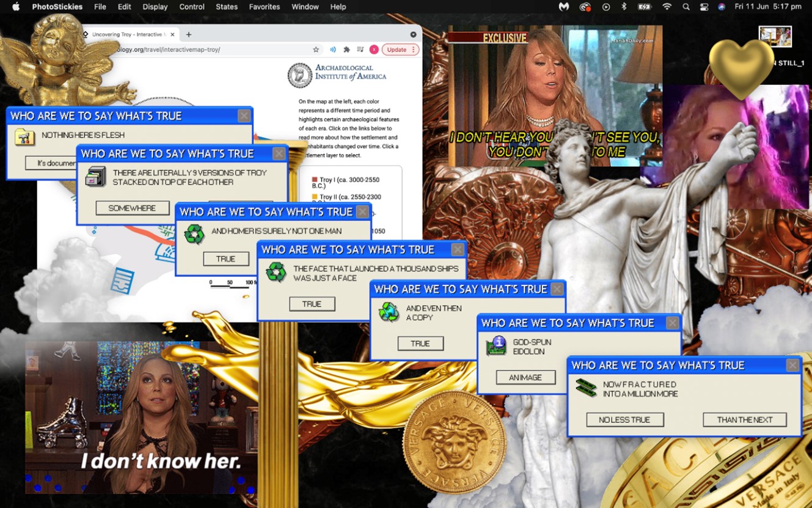Select the desktop STILL_1 file thumbnail
The width and height of the screenshot is (812, 508).
(775, 37)
